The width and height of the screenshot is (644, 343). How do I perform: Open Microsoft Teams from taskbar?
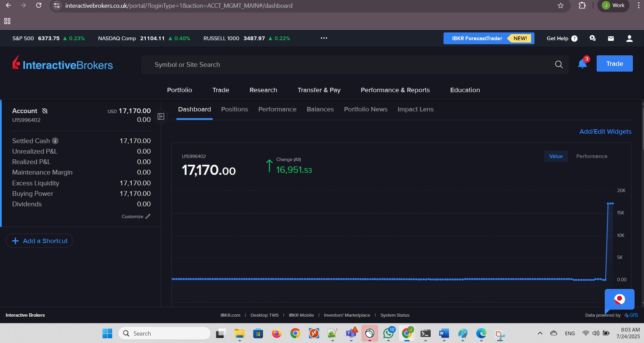[351, 334]
